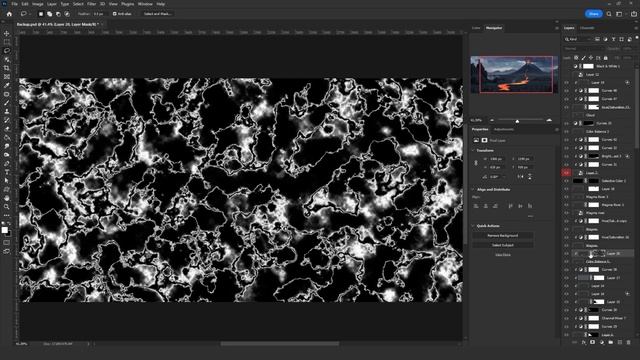Image resolution: width=640 pixels, height=360 pixels.
Task: Choose Intersect with Selection mode icon
Action: pyautogui.click(x=67, y=14)
